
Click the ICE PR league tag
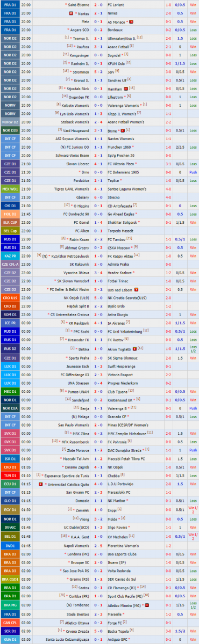point(10,323)
